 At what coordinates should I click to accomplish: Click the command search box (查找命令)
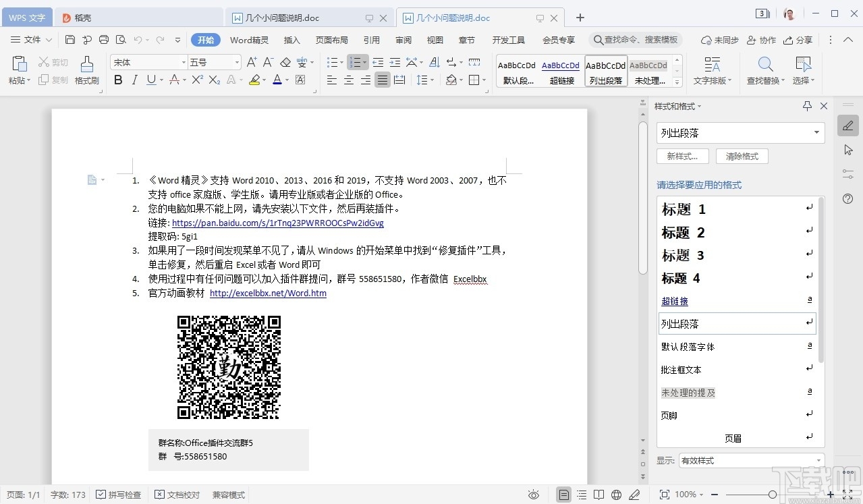636,40
